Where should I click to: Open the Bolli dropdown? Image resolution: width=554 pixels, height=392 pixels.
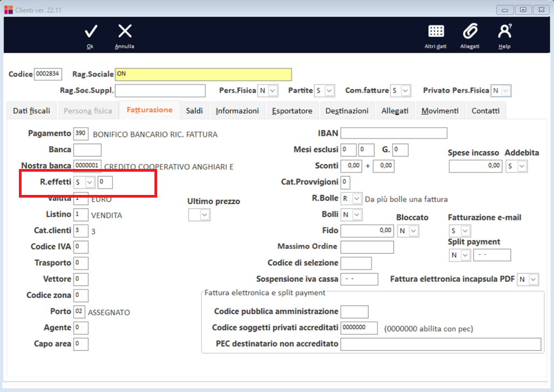[x=357, y=215]
